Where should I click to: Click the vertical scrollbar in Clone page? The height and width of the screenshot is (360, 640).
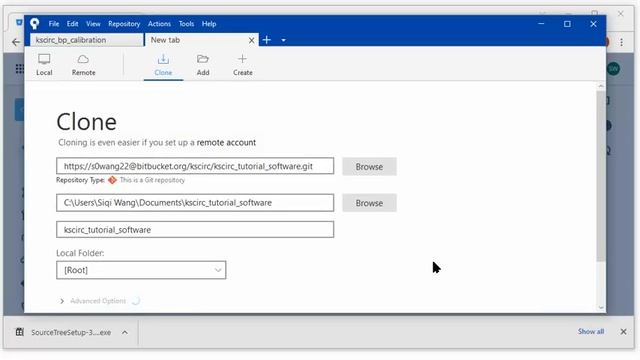tap(601, 176)
